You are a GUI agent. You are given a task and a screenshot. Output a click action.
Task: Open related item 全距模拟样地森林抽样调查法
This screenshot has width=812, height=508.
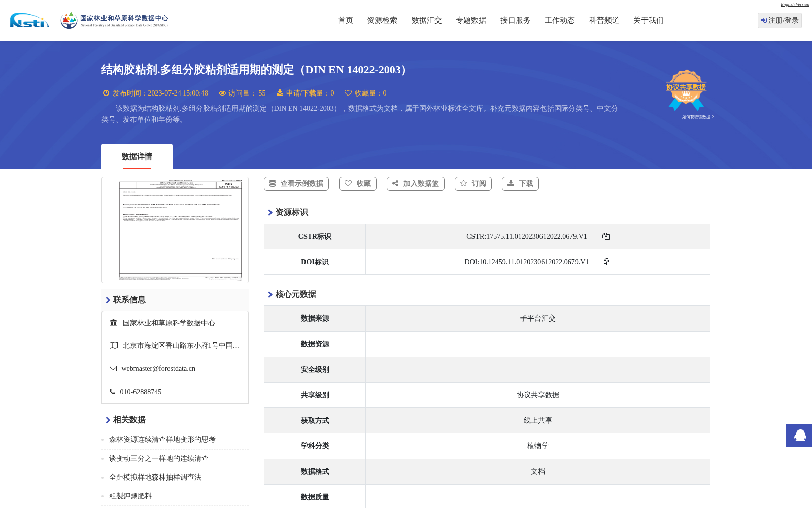[x=155, y=478]
